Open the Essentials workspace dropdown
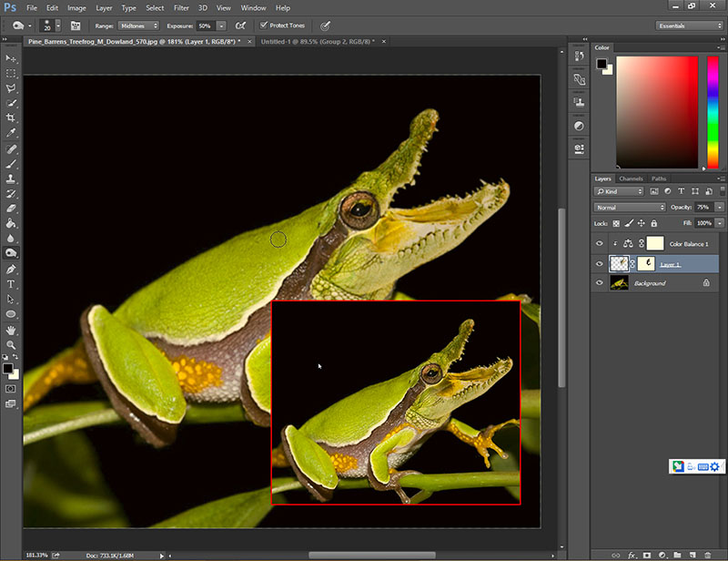 [689, 25]
